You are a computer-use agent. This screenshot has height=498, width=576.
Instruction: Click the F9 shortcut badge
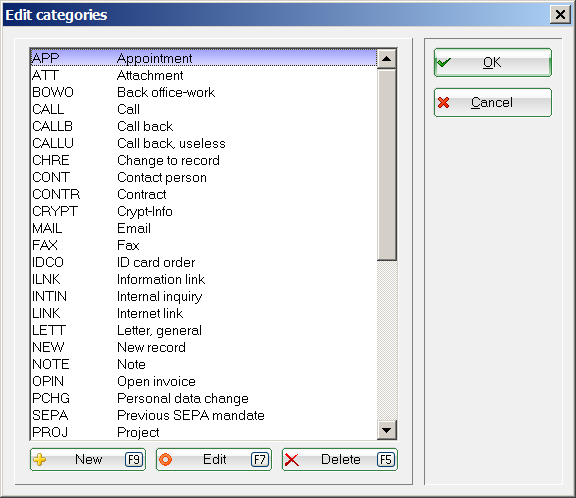(134, 459)
